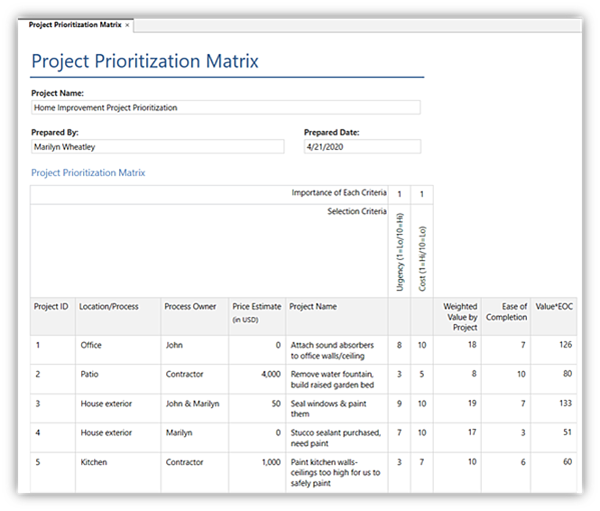
Task: Select the Contractor owner cell for Kitchen
Action: [195, 473]
